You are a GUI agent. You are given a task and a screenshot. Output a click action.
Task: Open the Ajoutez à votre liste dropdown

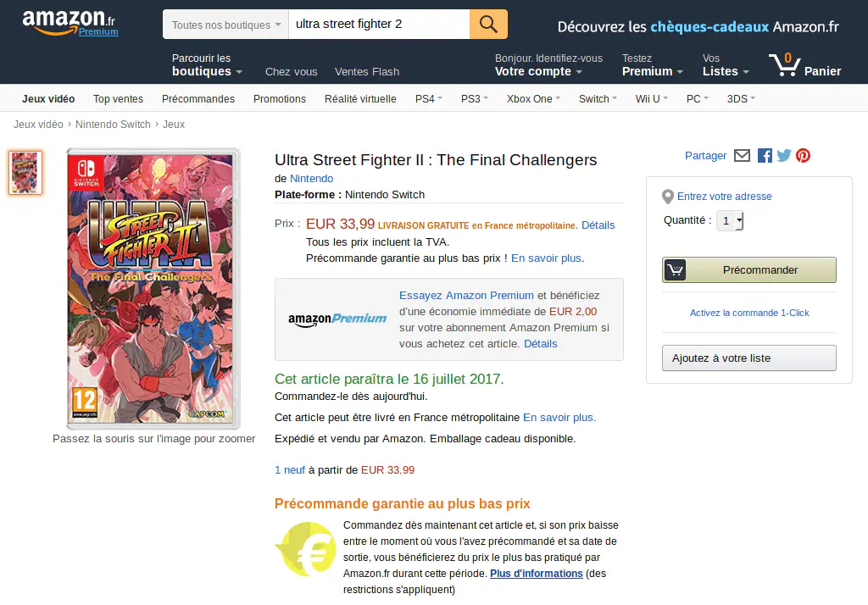pyautogui.click(x=748, y=358)
